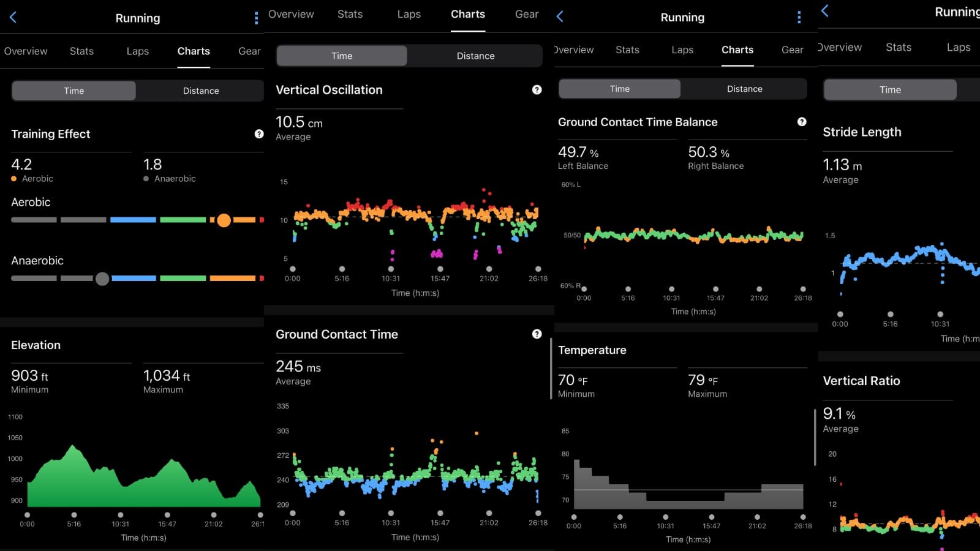Open Gear tab in second panel
The width and height of the screenshot is (980, 551).
click(x=526, y=14)
